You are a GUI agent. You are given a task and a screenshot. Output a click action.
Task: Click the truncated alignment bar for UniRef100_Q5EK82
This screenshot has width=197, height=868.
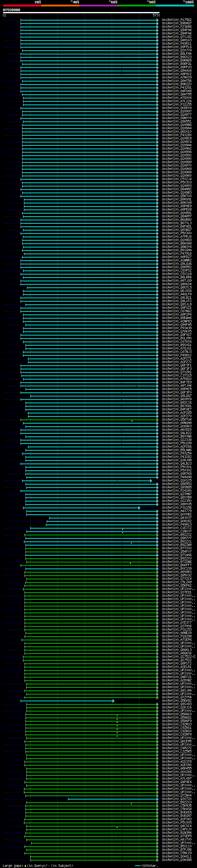pos(67,700)
